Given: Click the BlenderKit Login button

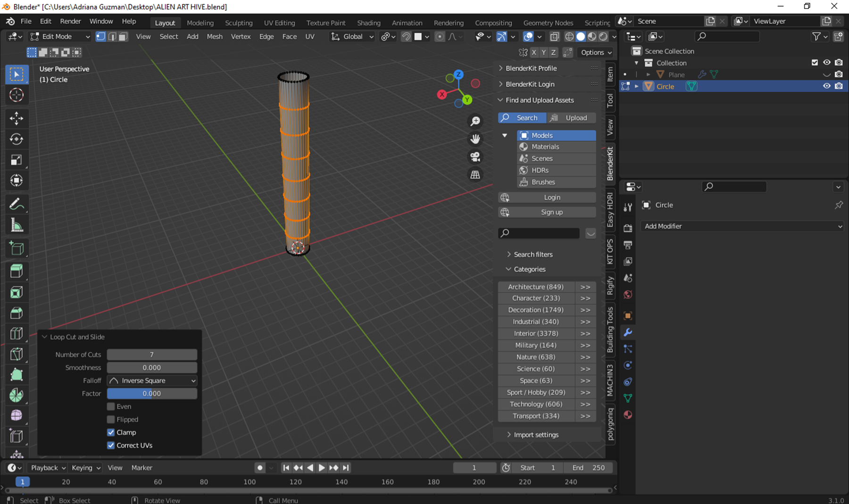Looking at the screenshot, I should point(547,198).
